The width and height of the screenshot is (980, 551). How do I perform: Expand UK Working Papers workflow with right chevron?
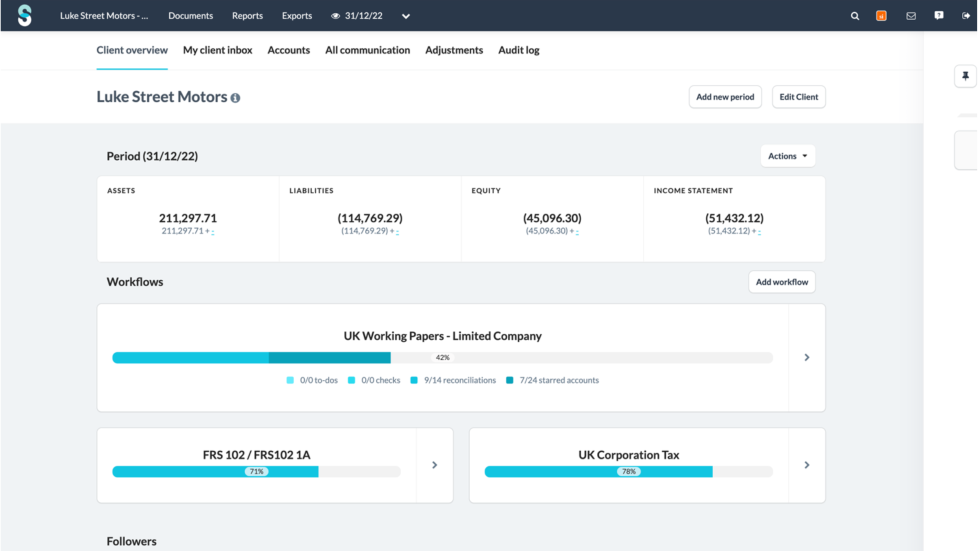coord(807,357)
